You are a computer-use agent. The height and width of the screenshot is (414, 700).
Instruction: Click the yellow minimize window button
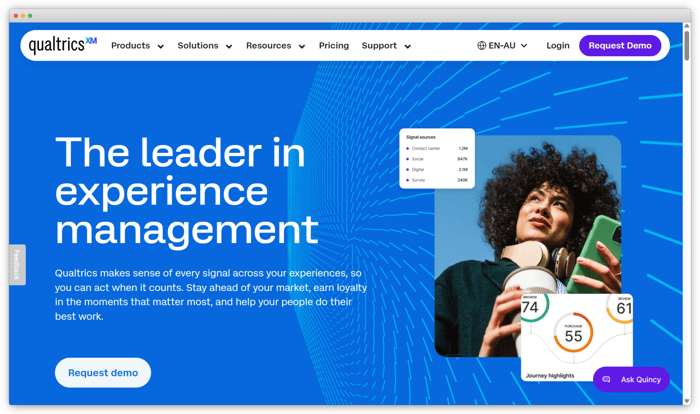23,16
